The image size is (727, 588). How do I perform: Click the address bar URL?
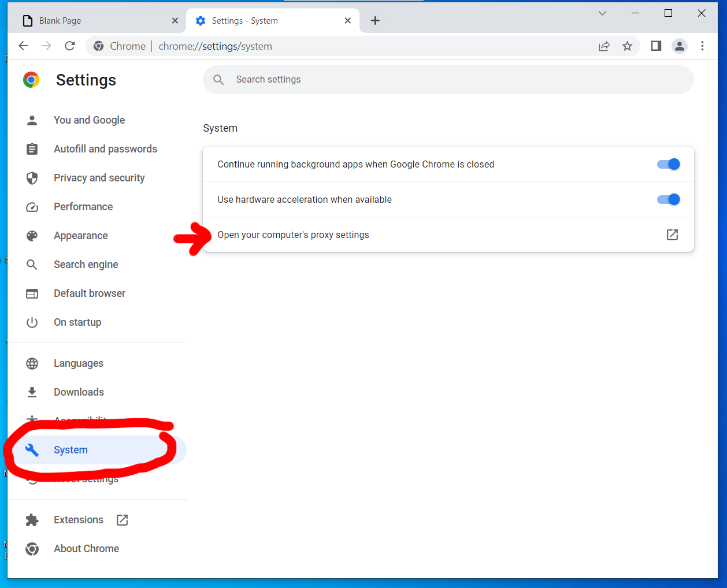[x=215, y=46]
